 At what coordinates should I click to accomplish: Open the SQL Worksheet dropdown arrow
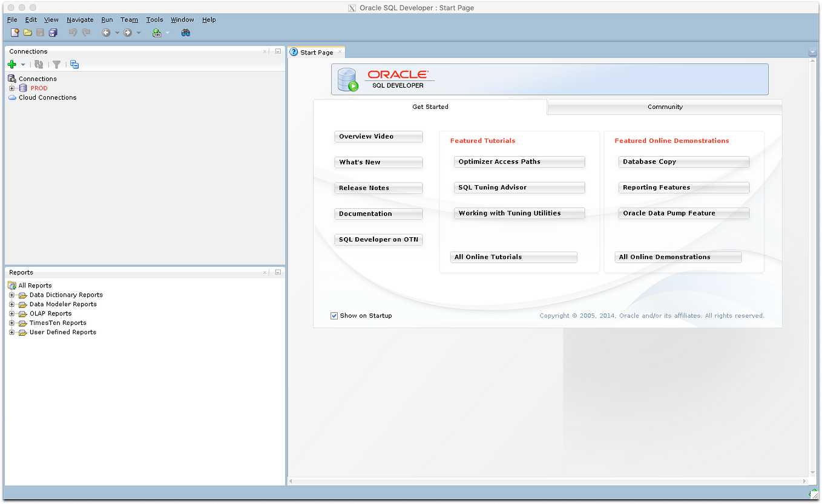coord(168,33)
